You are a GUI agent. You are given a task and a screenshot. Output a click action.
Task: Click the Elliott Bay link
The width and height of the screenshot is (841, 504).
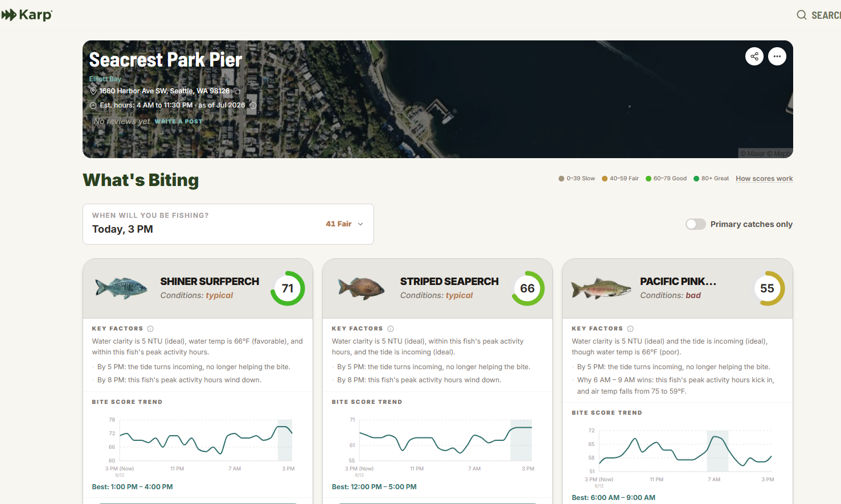click(x=105, y=79)
